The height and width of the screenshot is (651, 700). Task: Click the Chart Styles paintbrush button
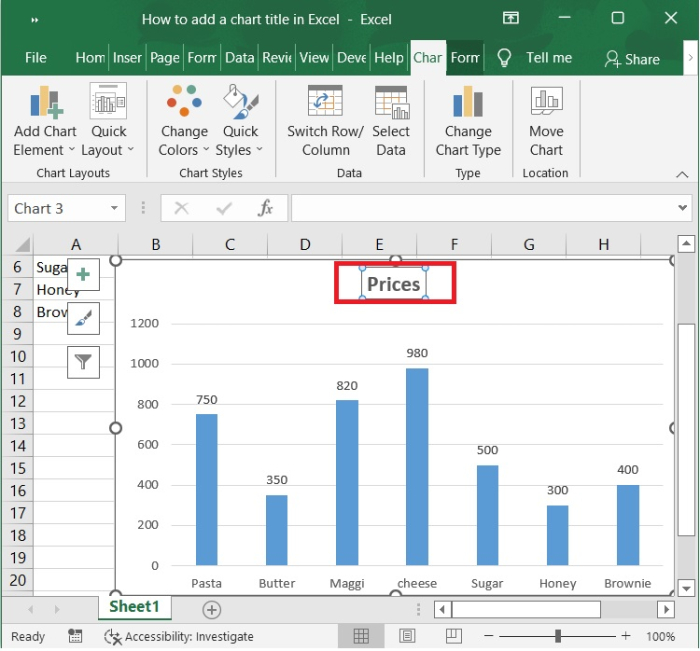84,318
